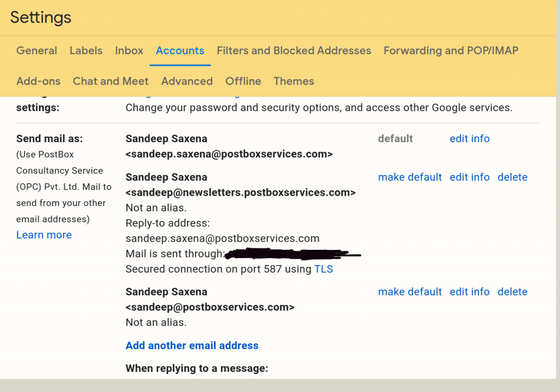This screenshot has width=560, height=392.
Task: Go to Filters and Blocked Addresses tab
Action: click(294, 51)
